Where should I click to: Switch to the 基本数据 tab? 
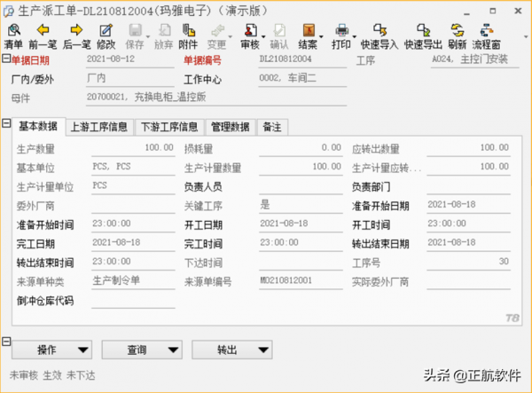tap(38, 126)
